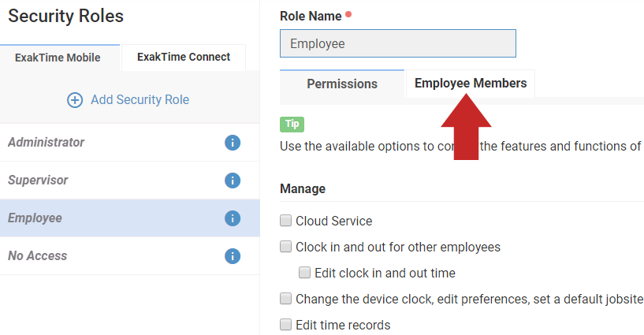Click the info icon beside No Access

(x=233, y=256)
